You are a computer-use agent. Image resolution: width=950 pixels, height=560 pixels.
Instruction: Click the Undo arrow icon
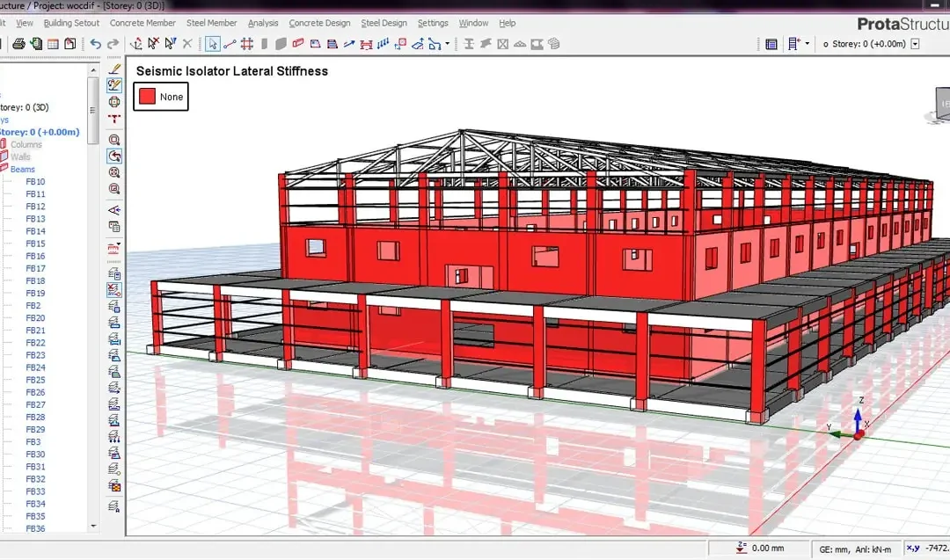(x=96, y=44)
